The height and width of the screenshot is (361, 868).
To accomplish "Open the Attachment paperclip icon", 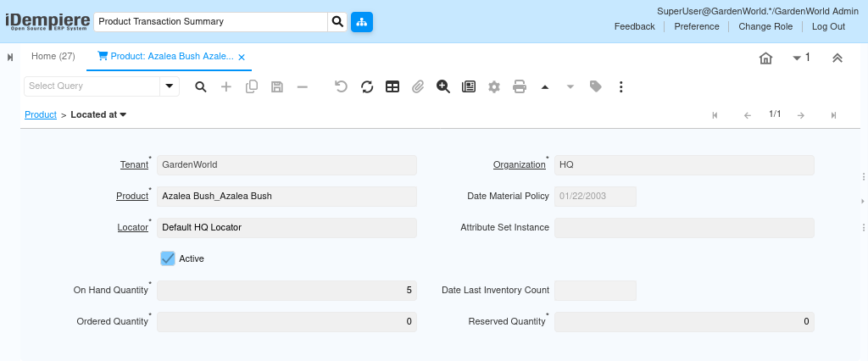I will [417, 86].
